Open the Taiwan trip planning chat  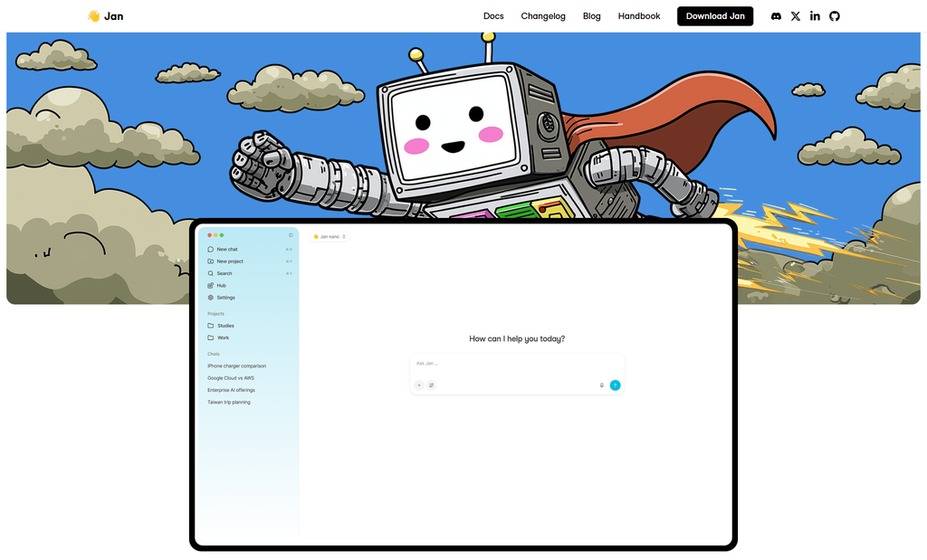click(229, 403)
